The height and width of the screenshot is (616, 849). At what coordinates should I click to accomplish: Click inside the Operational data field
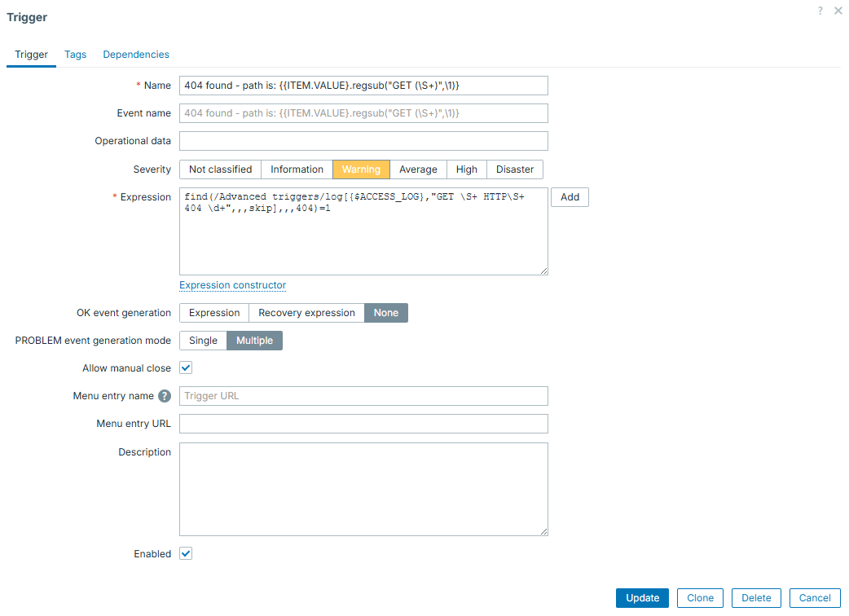(x=363, y=140)
